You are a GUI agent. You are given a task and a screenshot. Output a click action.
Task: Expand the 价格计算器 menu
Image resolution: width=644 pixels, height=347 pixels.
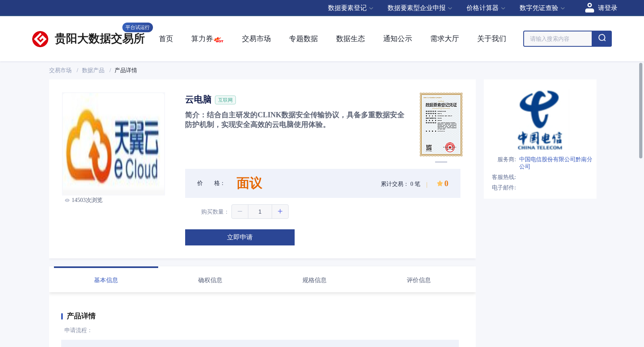[x=486, y=8]
